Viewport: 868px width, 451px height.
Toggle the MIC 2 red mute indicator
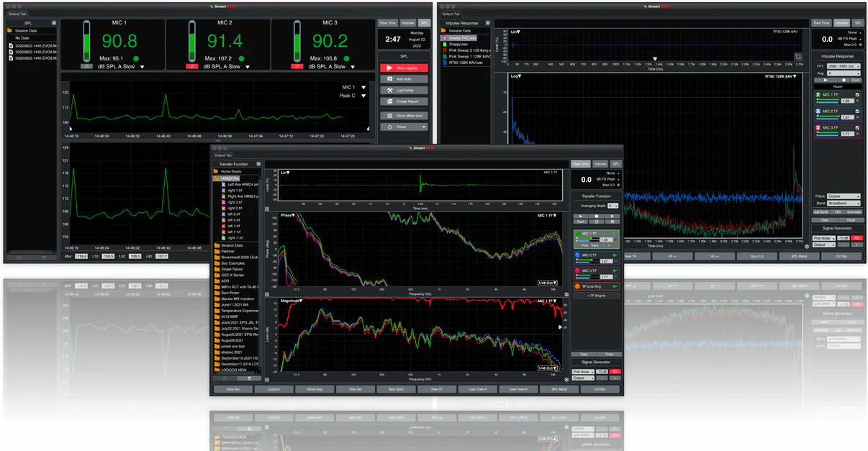tap(192, 66)
